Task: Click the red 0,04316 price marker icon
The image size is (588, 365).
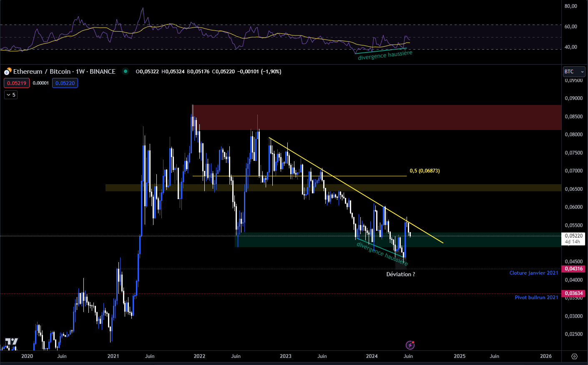Action: coord(574,269)
